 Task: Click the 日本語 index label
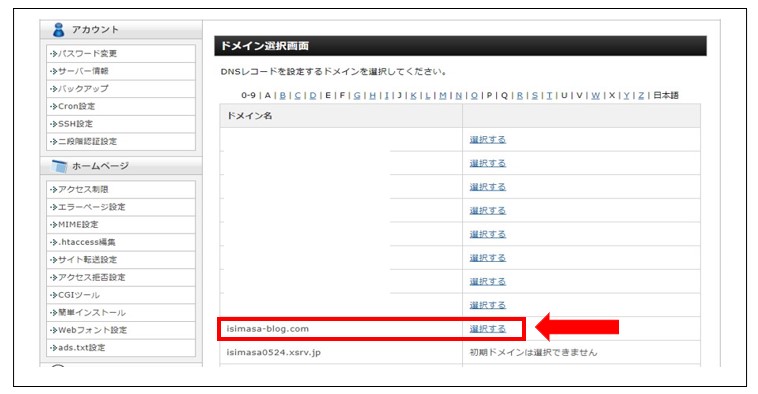pyautogui.click(x=666, y=95)
